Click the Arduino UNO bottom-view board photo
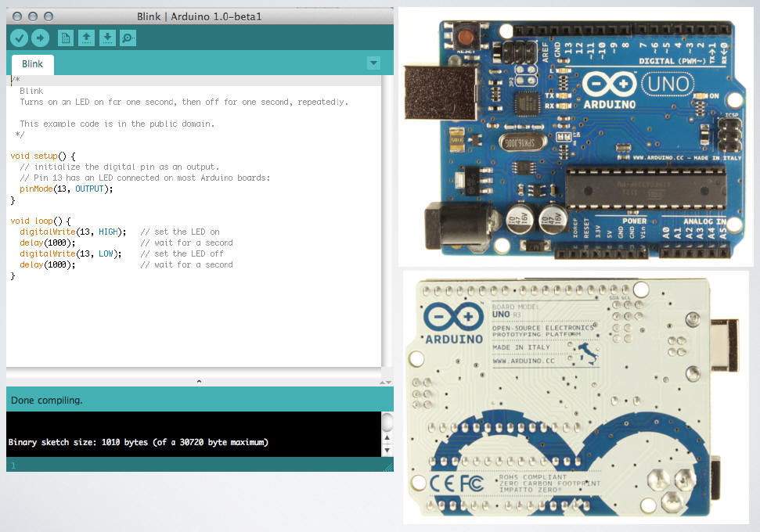Image resolution: width=760 pixels, height=532 pixels. pyautogui.click(x=576, y=397)
